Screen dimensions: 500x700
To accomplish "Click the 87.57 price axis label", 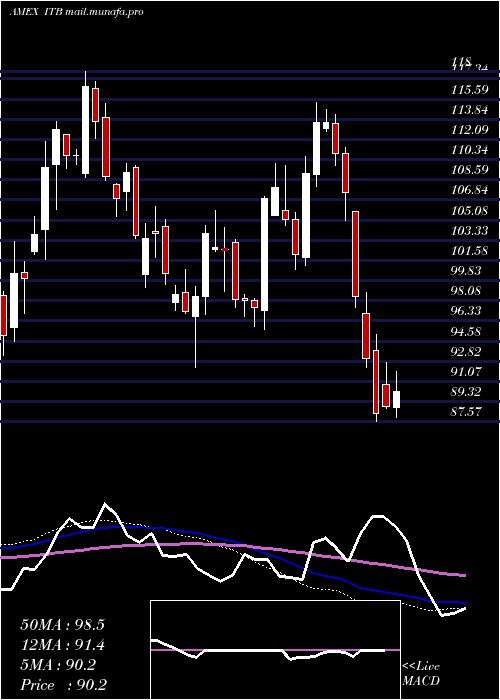I will tap(466, 412).
